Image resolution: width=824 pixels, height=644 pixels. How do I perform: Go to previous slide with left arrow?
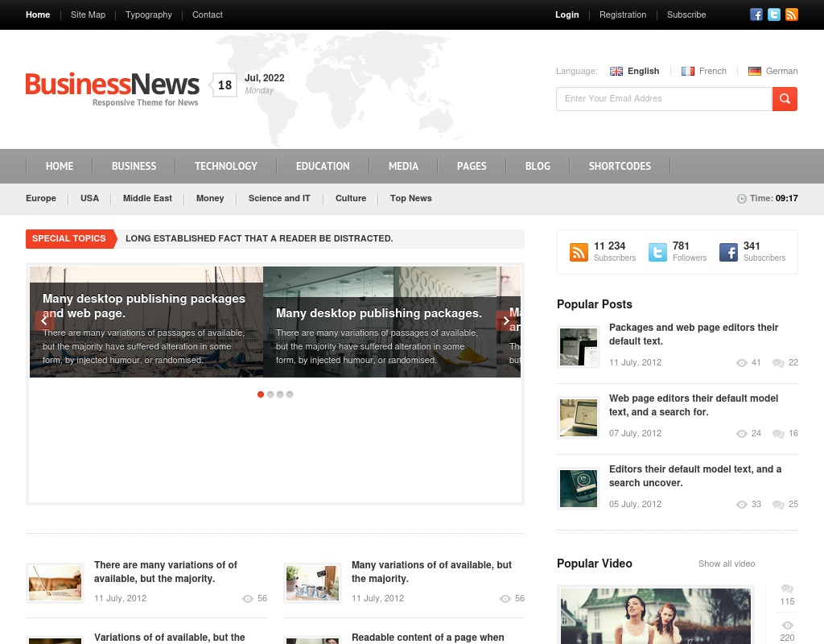point(44,320)
